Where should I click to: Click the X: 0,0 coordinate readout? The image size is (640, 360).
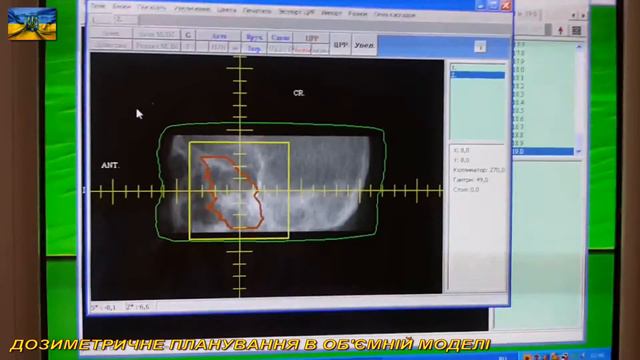461,150
